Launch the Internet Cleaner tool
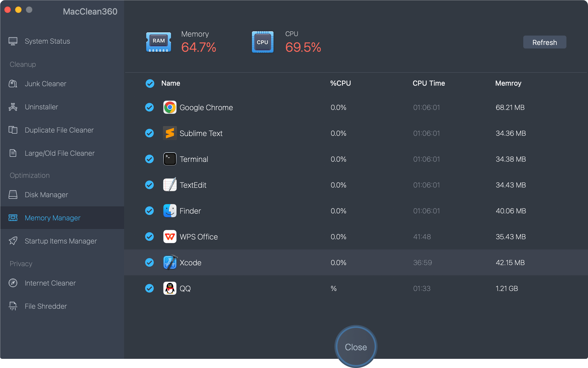The image size is (588, 368). tap(50, 283)
